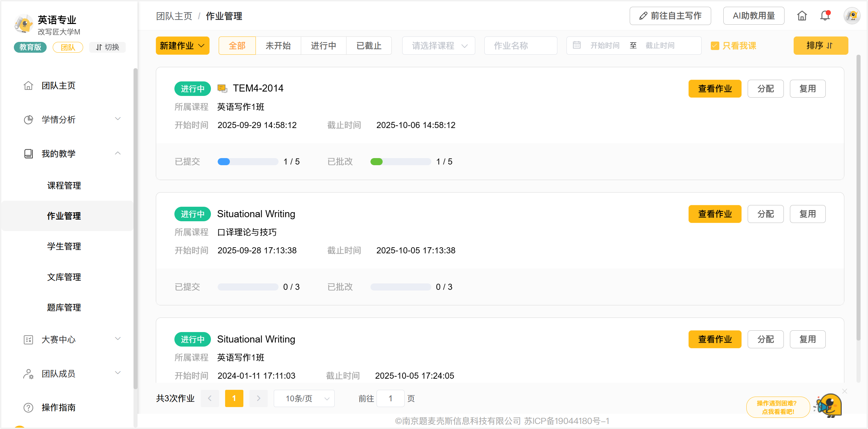The height and width of the screenshot is (429, 868).
Task: Click the 操作指南 question mark icon
Action: [28, 407]
